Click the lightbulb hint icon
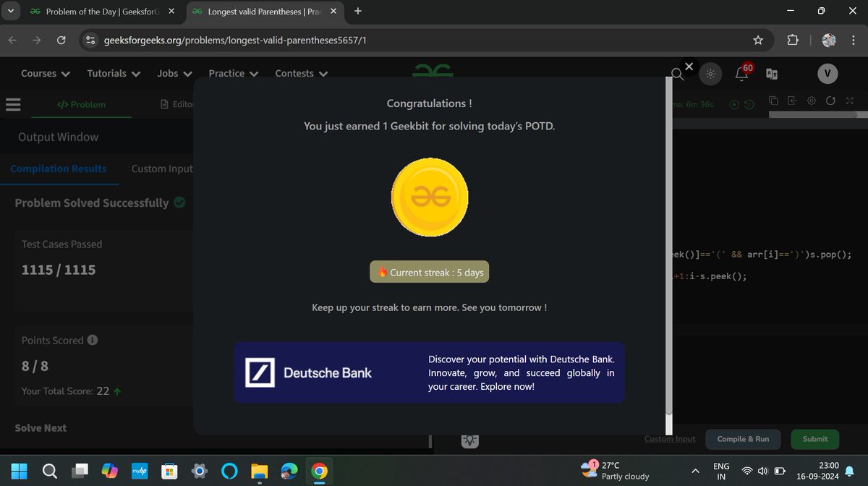This screenshot has height=486, width=868. 470,439
